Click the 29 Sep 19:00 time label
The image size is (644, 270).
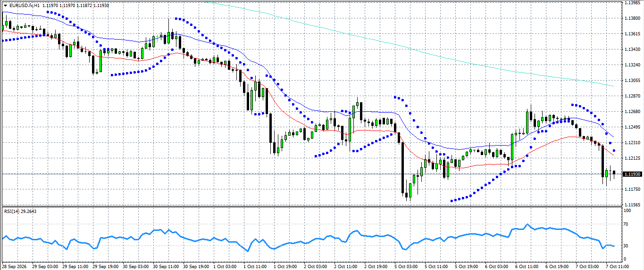tap(105, 266)
